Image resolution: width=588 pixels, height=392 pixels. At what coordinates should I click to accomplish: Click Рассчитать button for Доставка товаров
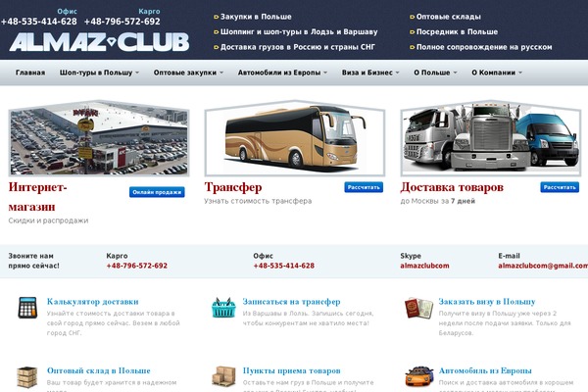pyautogui.click(x=560, y=187)
